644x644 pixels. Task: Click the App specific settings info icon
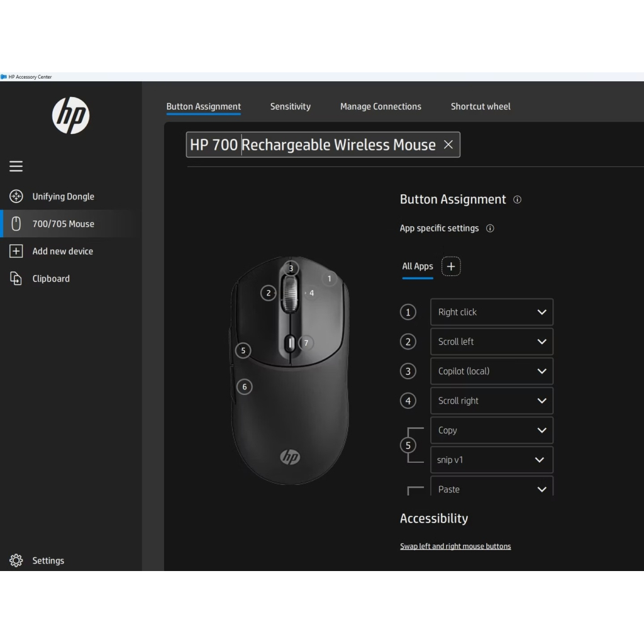coord(490,228)
